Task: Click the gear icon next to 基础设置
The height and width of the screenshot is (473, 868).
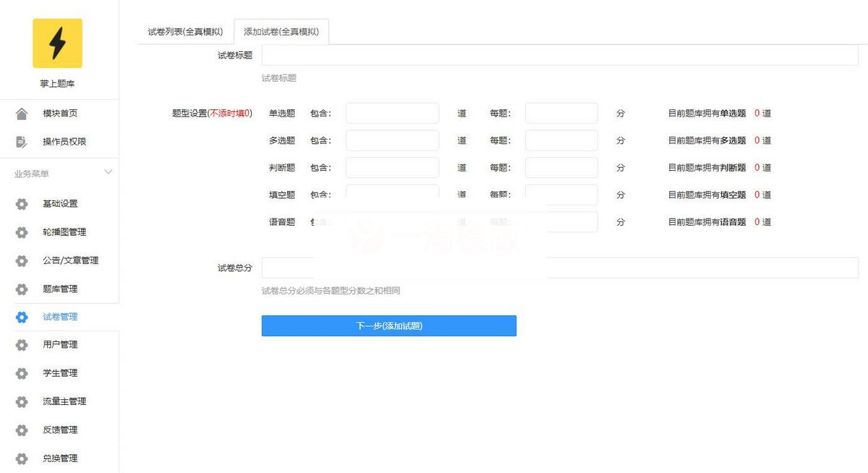Action: 22,204
